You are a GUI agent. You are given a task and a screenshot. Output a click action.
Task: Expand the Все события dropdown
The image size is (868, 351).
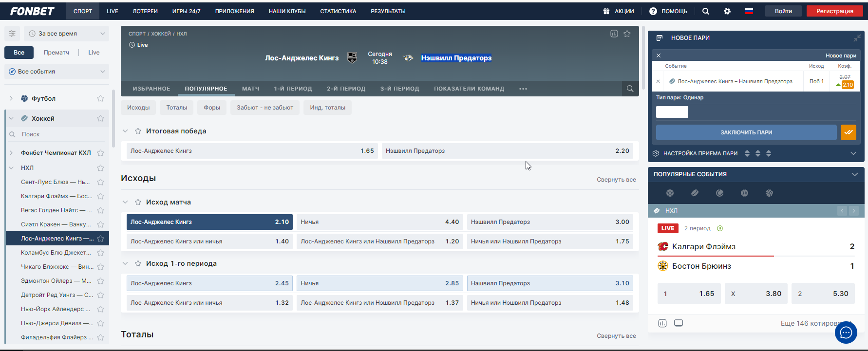(57, 72)
